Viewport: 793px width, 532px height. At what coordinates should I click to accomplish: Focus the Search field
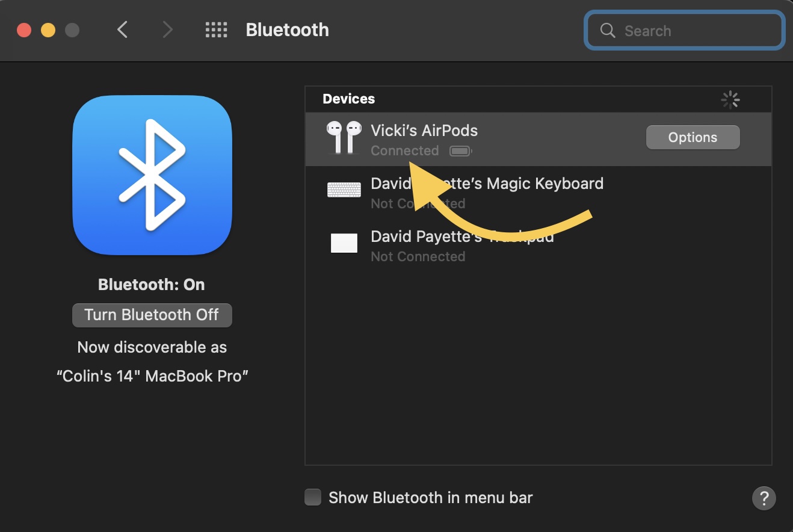[x=685, y=31]
